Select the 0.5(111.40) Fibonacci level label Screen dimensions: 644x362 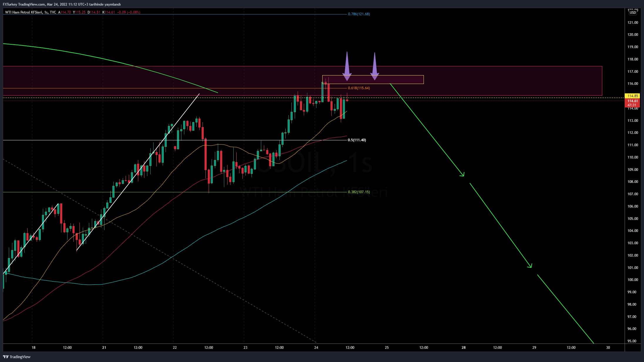click(x=357, y=140)
